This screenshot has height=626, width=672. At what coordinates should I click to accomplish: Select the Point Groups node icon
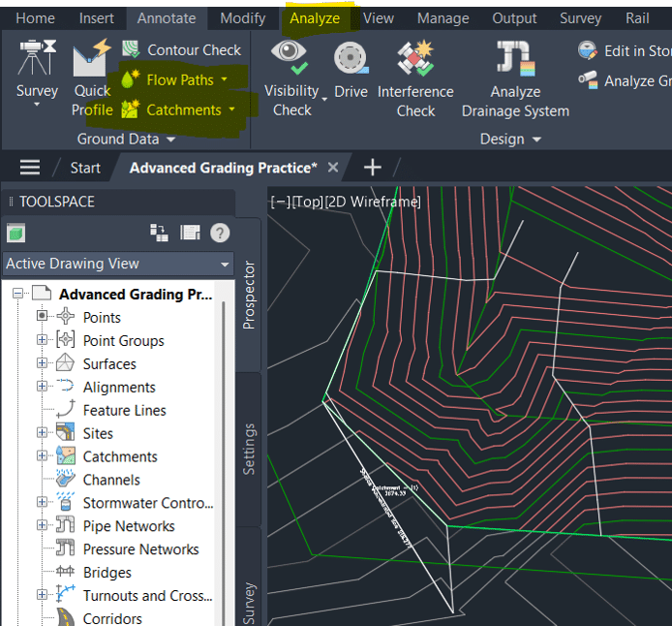tap(66, 339)
